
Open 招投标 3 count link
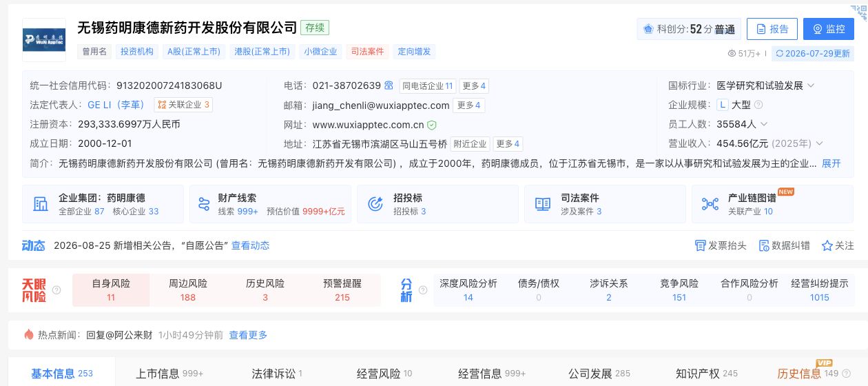[x=409, y=211]
